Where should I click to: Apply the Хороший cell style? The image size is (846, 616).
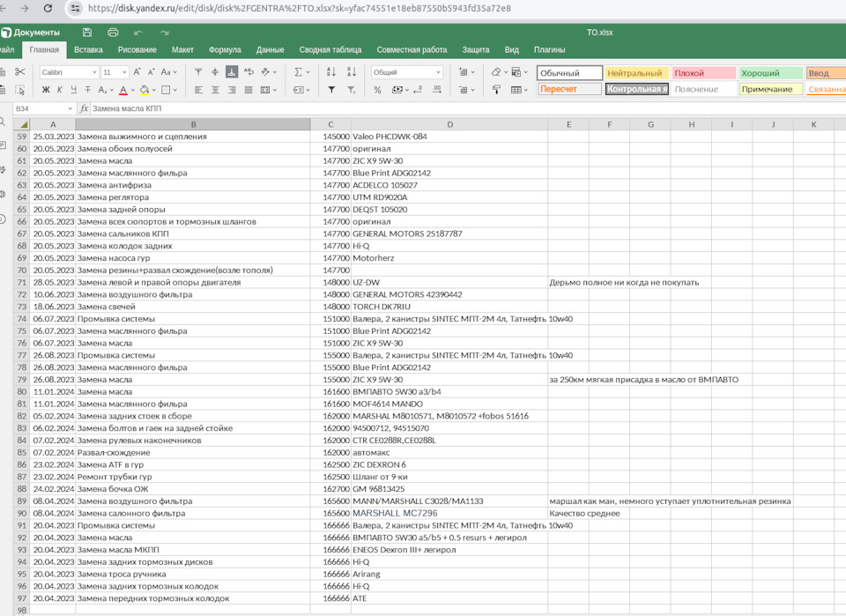tap(770, 73)
